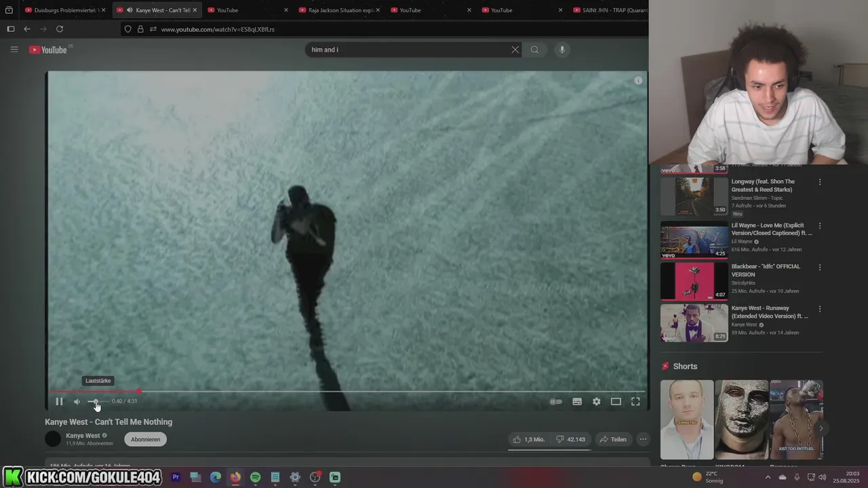
Task: Pause the video playback
Action: click(59, 401)
